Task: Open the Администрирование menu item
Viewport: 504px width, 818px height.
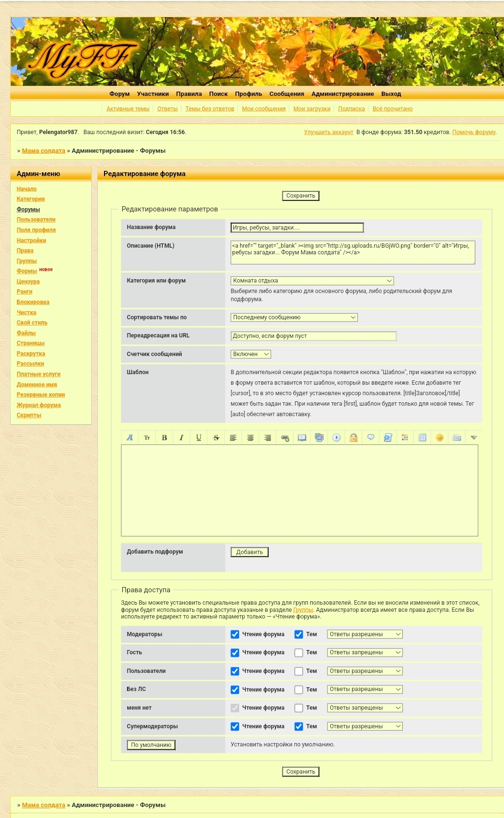Action: pos(343,94)
